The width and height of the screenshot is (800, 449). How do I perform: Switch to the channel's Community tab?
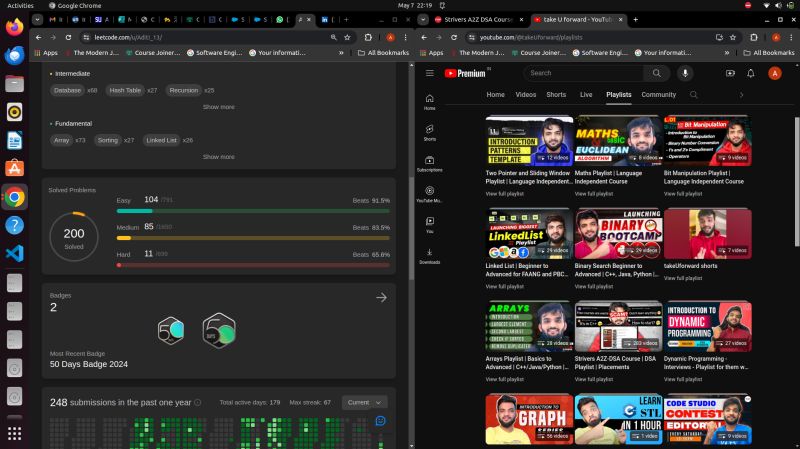[x=658, y=95]
